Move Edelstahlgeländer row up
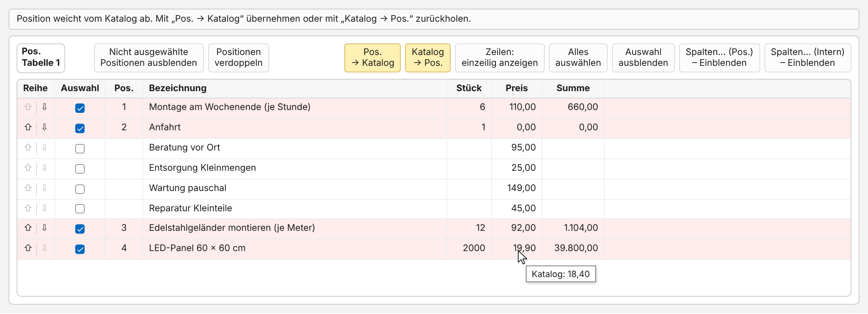The image size is (868, 314). (x=28, y=228)
